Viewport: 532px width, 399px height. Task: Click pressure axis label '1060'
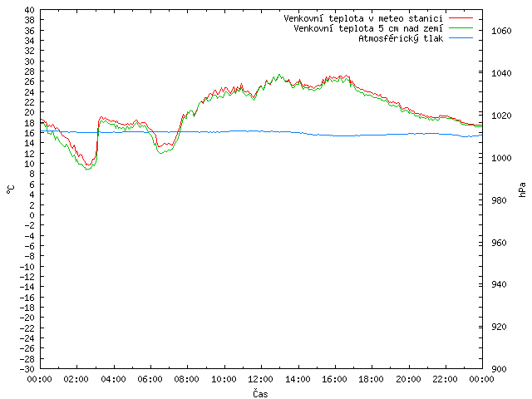(501, 32)
